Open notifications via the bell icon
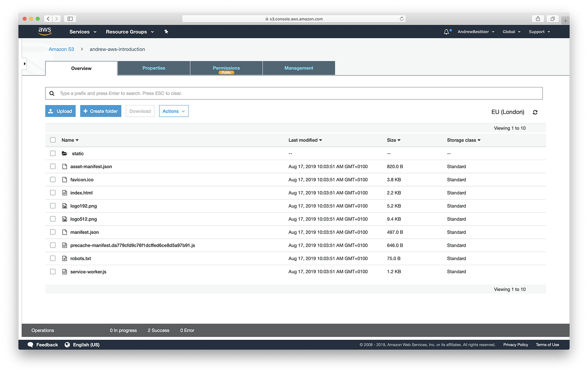This screenshot has width=588, height=374. [x=446, y=32]
